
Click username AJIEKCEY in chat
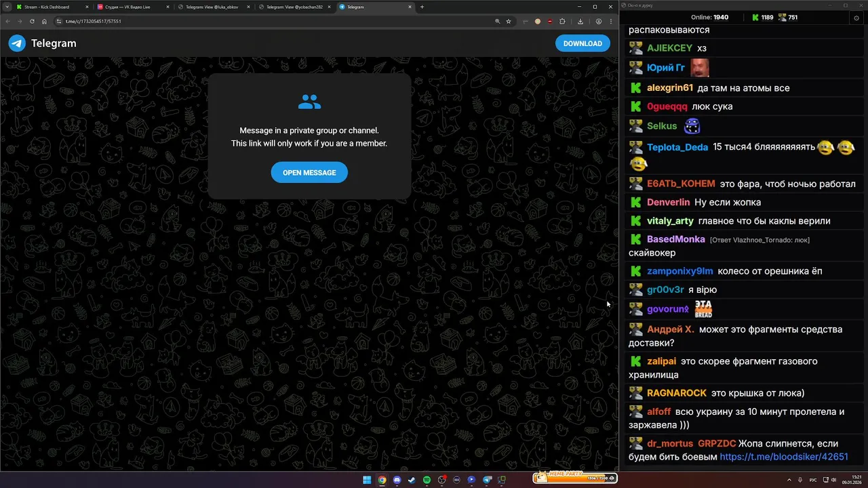(669, 48)
